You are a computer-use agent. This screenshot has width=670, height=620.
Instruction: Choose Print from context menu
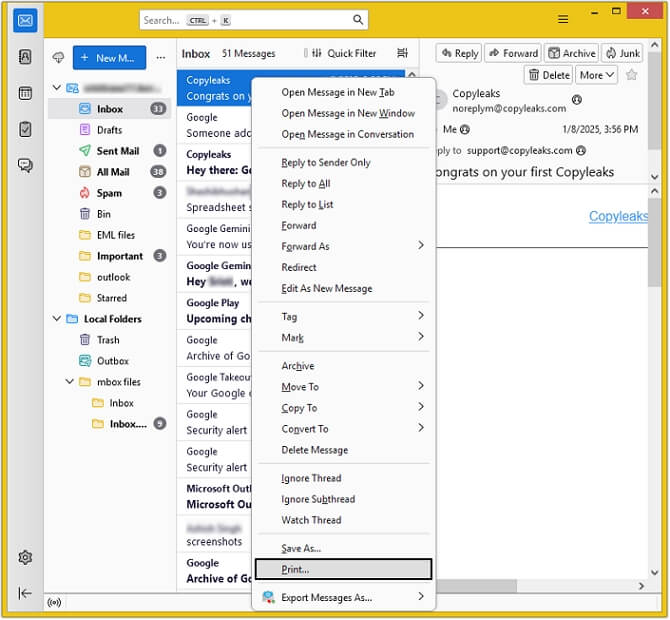coord(344,569)
